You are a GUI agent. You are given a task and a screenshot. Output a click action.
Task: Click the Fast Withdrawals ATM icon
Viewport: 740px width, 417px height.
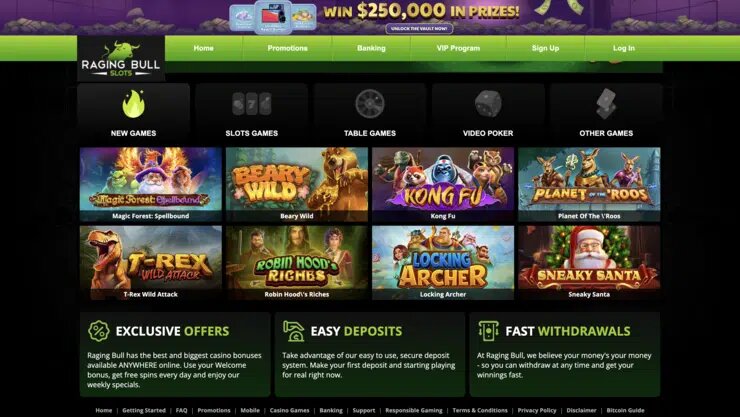point(488,331)
